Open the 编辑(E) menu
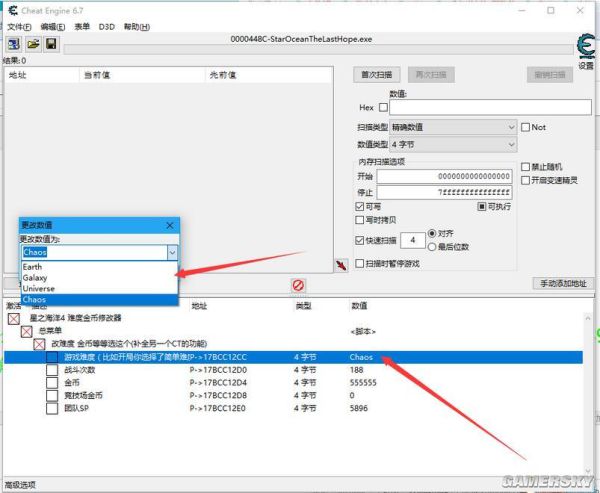The image size is (600, 493). [52, 27]
